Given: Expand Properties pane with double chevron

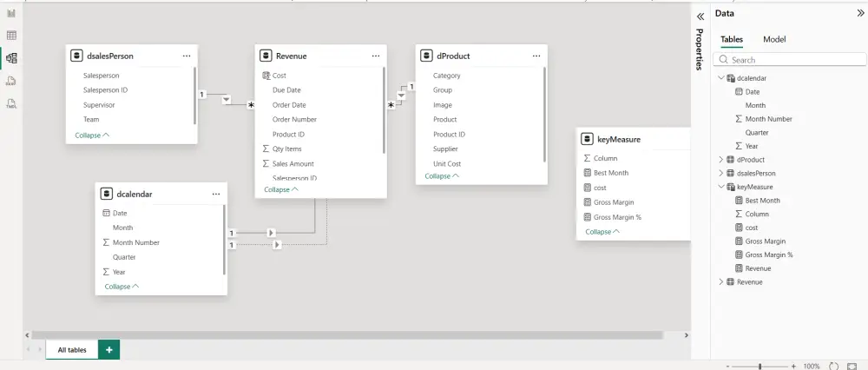Looking at the screenshot, I should point(700,16).
